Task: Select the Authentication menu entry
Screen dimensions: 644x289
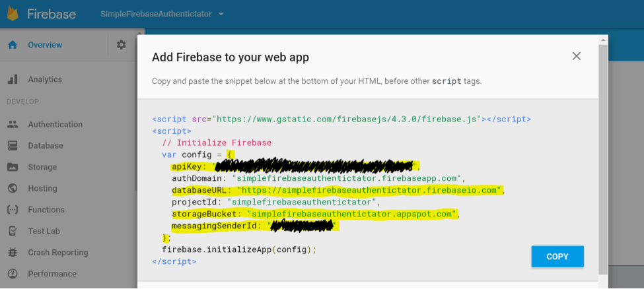Action: 55,124
